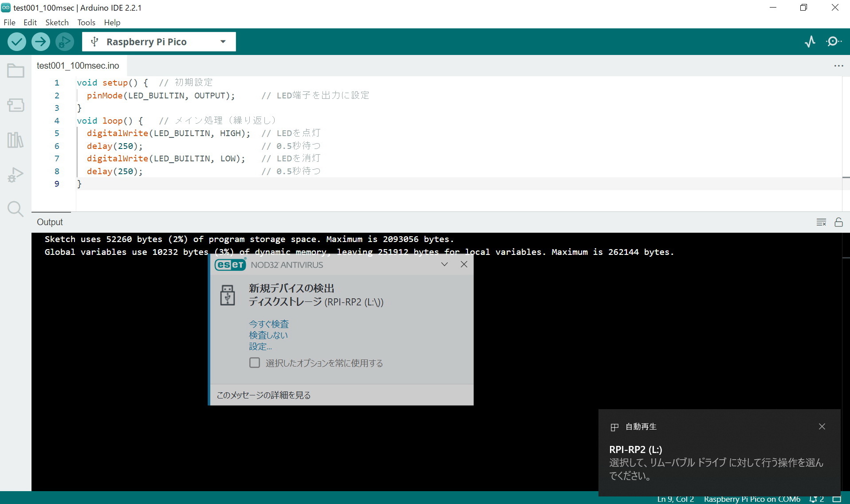Open the Library Manager sidebar icon
The width and height of the screenshot is (850, 504).
tap(16, 140)
